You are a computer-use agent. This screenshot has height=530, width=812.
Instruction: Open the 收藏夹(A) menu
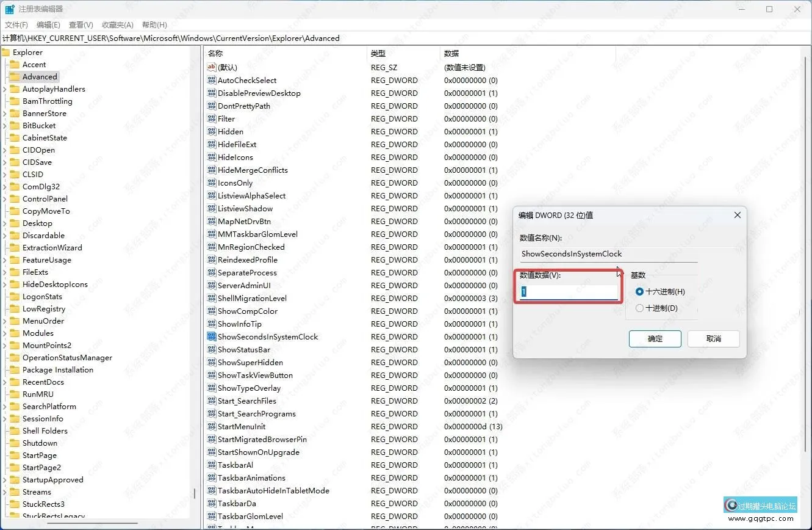coord(117,24)
